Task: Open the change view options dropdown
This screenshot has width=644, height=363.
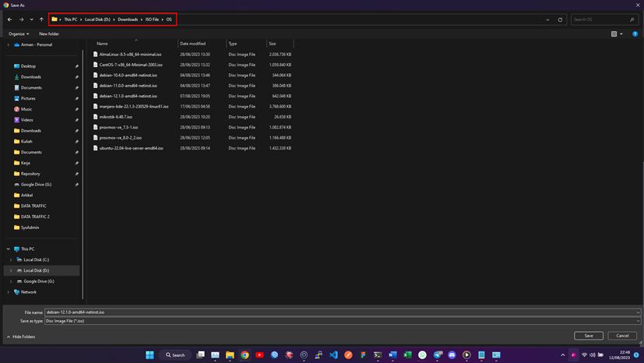Action: (x=622, y=34)
